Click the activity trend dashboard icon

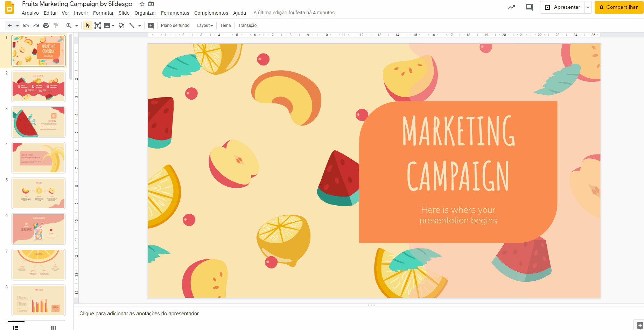pos(511,7)
